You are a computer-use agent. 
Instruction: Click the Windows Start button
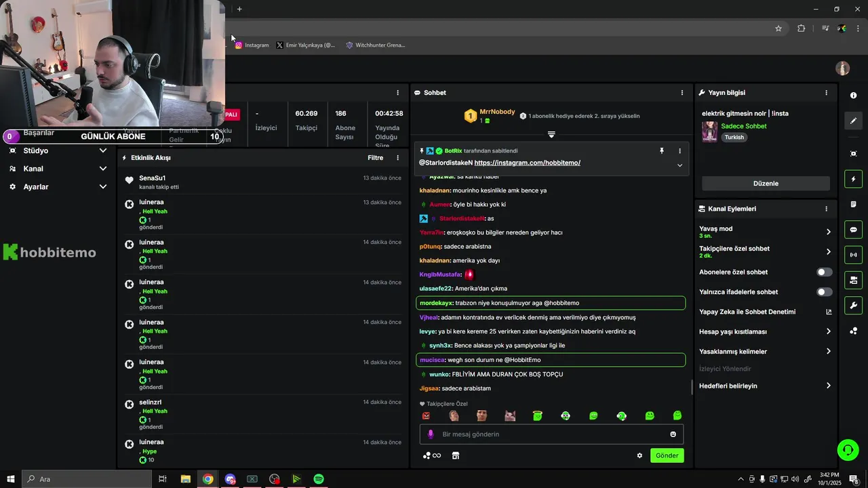click(11, 479)
